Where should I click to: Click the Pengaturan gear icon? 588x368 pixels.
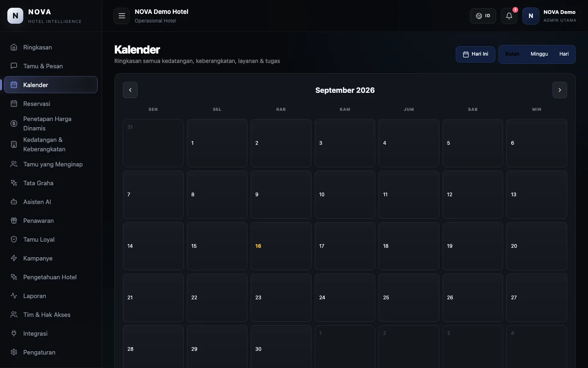click(x=14, y=352)
